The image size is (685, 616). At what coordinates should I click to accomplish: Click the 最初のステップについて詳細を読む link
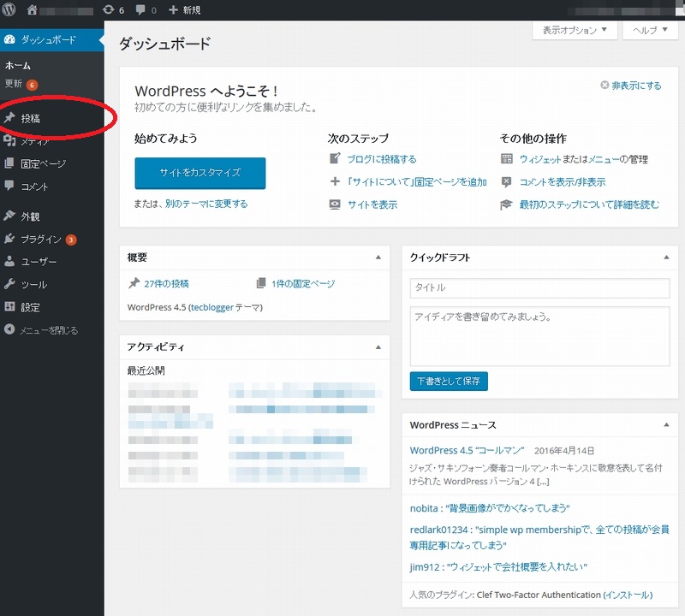589,204
